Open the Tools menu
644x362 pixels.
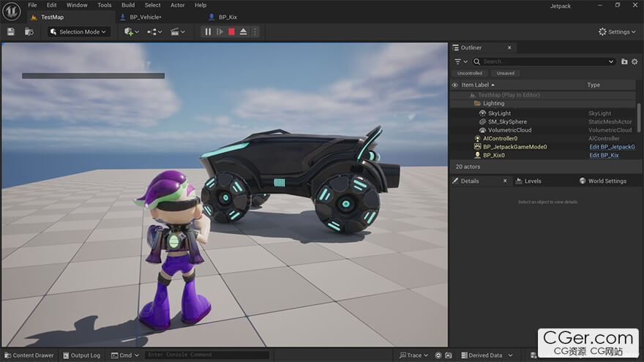(x=105, y=5)
